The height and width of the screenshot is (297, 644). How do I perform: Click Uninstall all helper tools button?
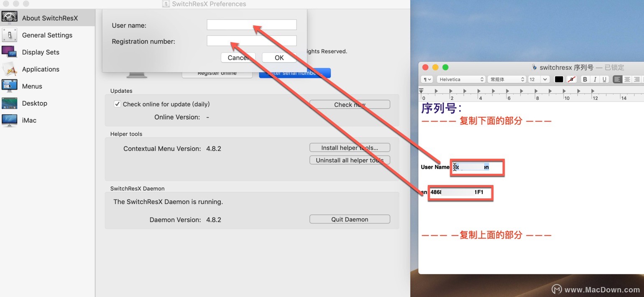click(x=350, y=160)
